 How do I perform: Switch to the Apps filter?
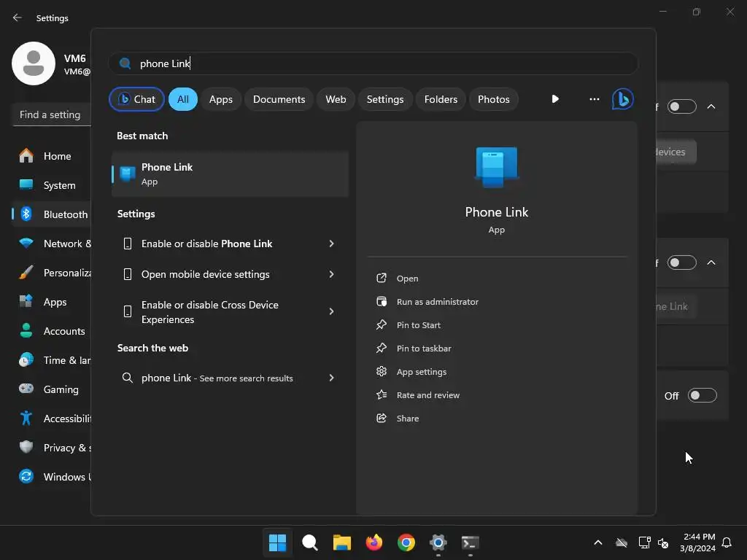(x=220, y=99)
